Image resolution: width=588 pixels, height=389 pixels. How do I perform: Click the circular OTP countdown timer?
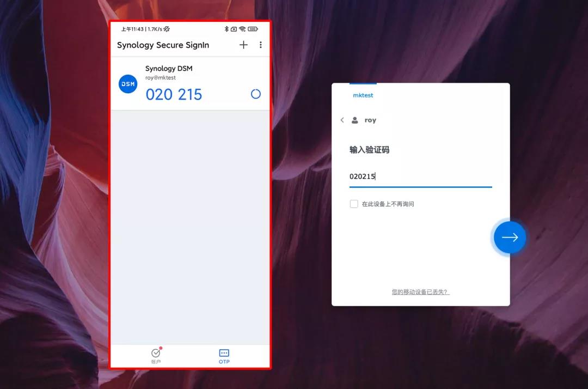pos(255,94)
